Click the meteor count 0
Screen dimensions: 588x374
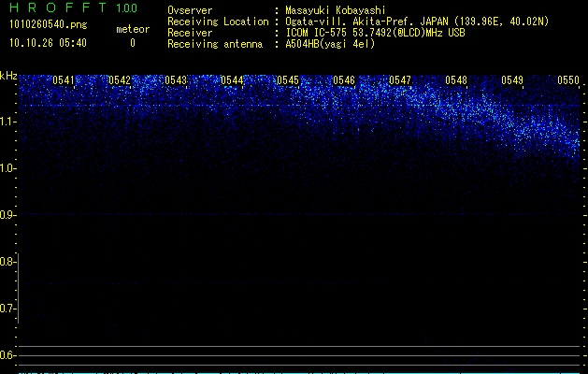click(x=133, y=43)
